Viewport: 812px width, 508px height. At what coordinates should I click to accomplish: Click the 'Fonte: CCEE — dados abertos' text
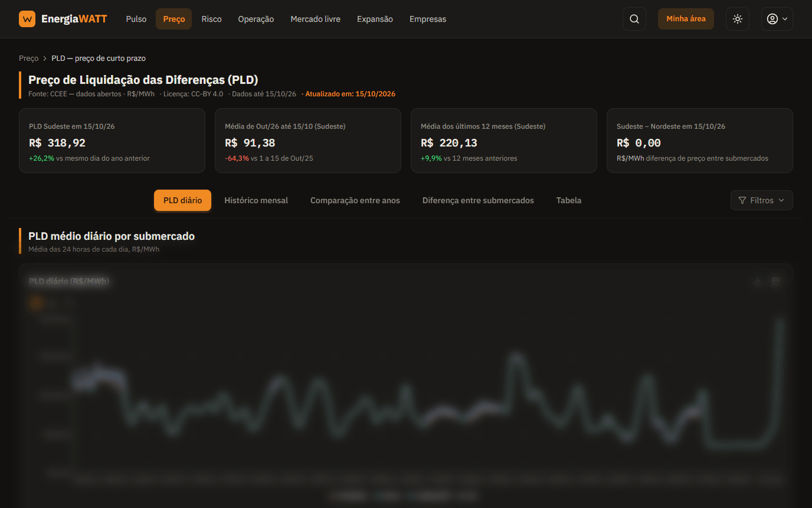(75, 94)
